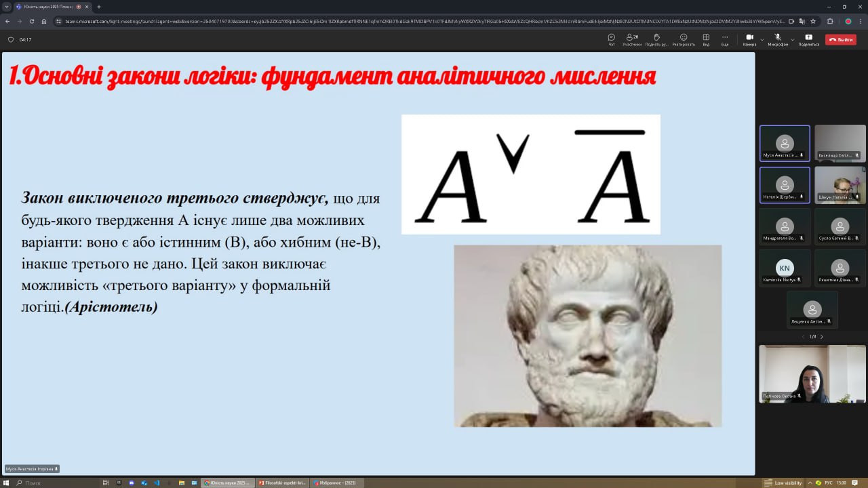Switch to Filosofski-aspekti PowerPoint taskbar window
Viewport: 868px width, 488px height.
pos(283,483)
